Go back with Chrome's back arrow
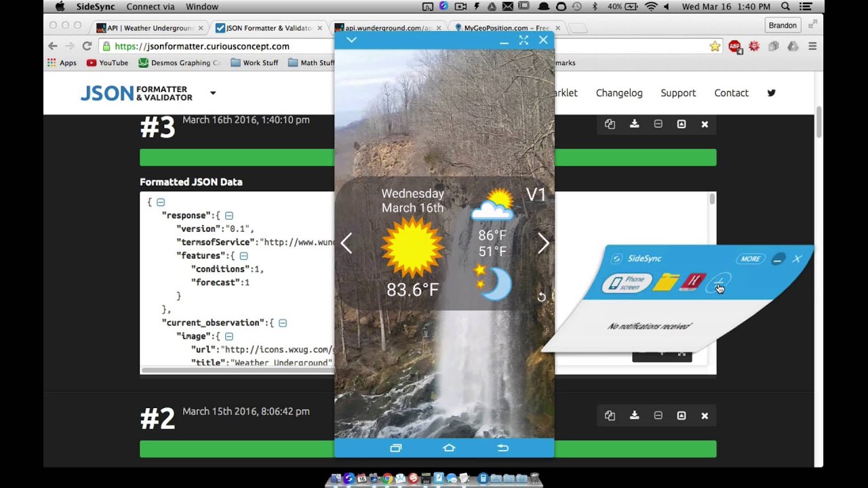The height and width of the screenshot is (488, 868). coord(53,46)
